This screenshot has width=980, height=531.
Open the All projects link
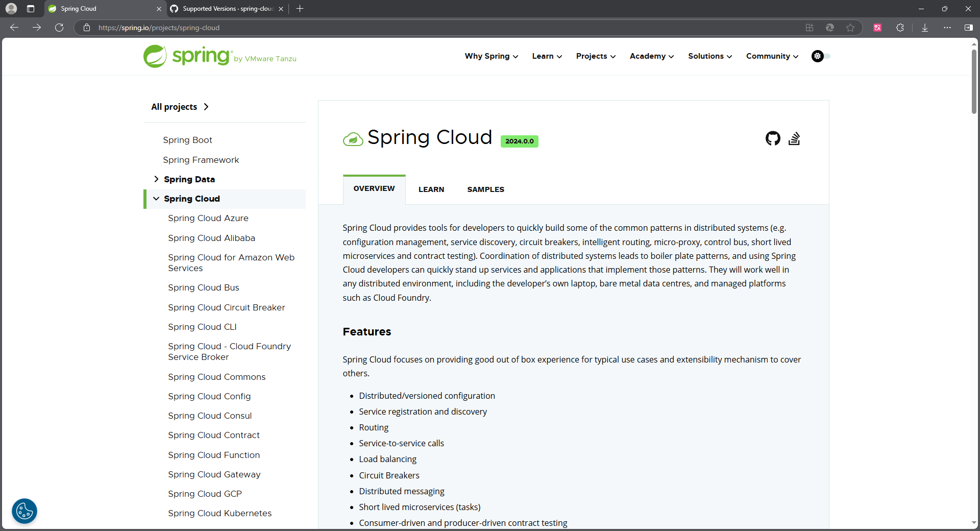(x=174, y=107)
